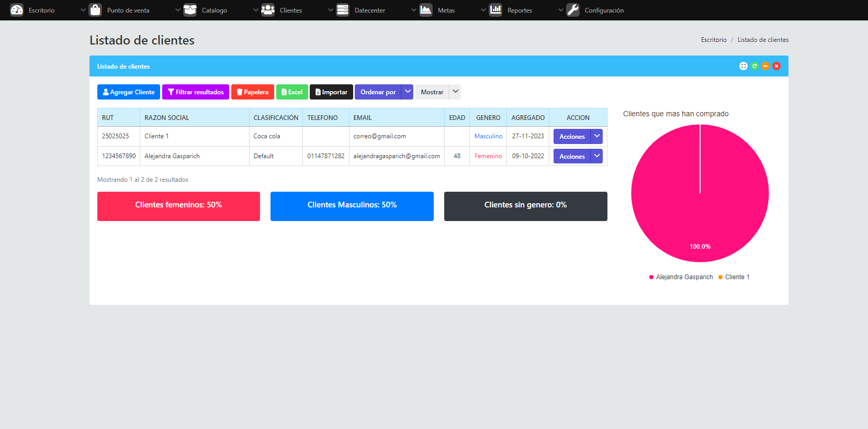Click the Clientes sin genero: 0% card

(526, 206)
